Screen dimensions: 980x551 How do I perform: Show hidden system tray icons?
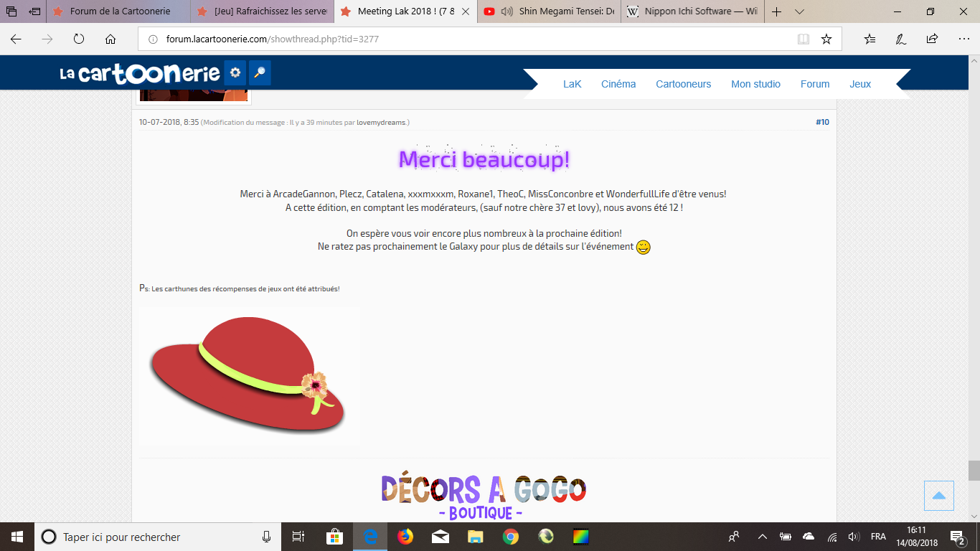tap(763, 537)
